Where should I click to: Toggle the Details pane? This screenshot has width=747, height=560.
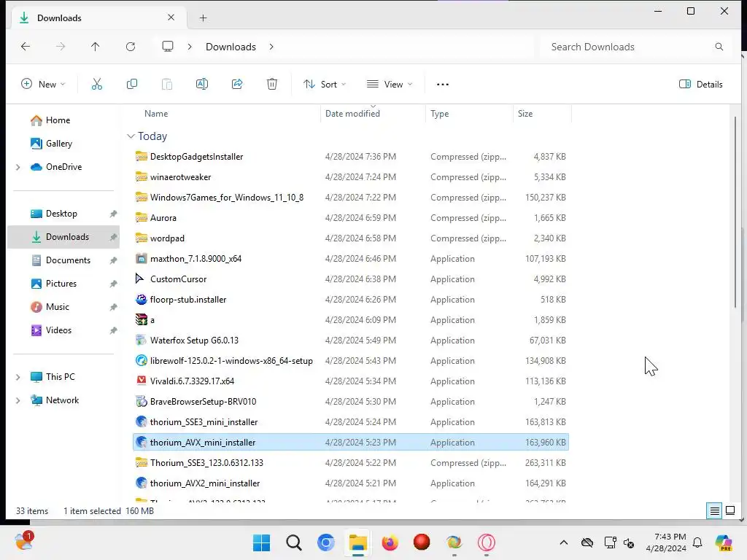[701, 85]
